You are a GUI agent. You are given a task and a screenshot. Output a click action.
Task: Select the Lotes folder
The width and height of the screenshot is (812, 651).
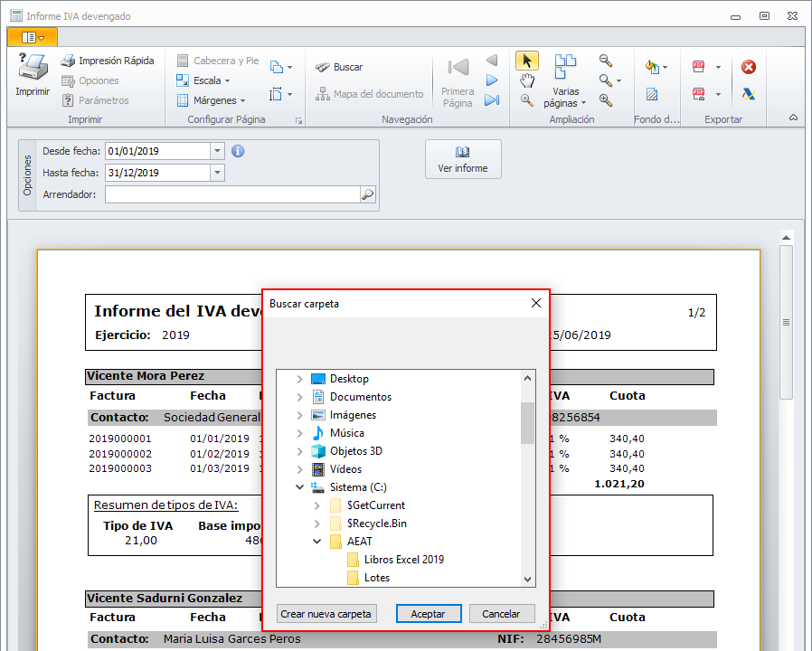[376, 578]
